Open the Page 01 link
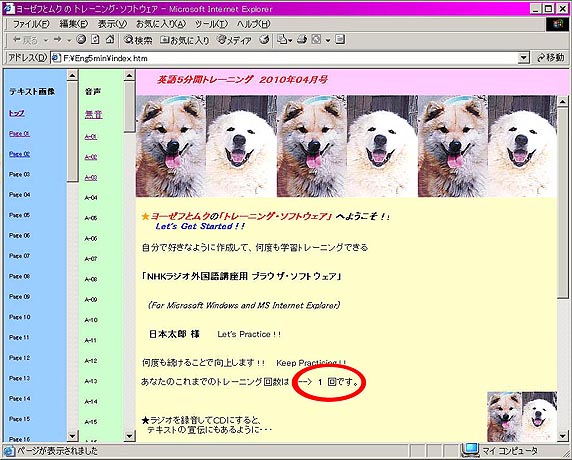 (x=19, y=134)
